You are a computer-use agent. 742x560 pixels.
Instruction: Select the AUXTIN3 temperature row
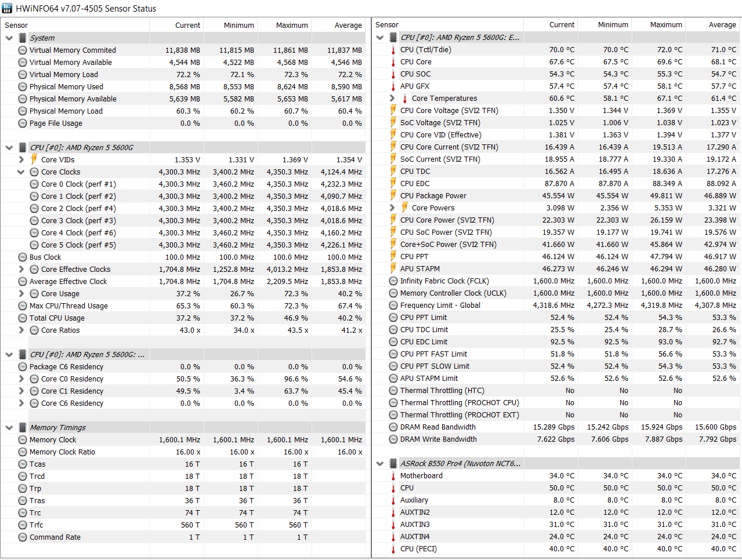point(556,524)
